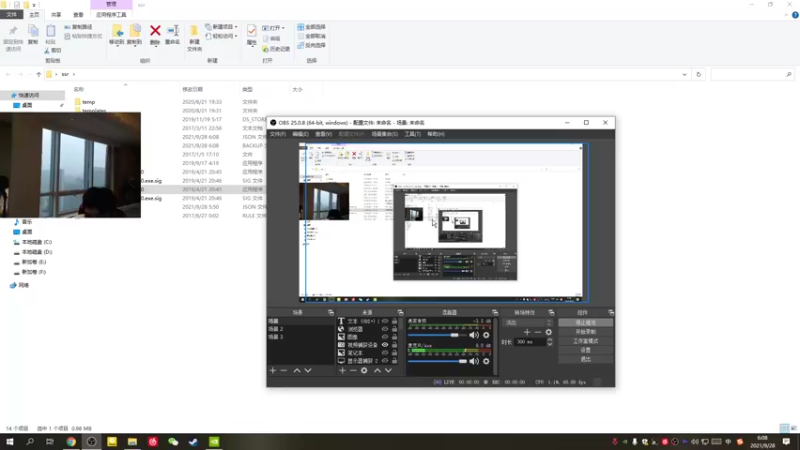Click the Studio Mode button in OBS
The height and width of the screenshot is (450, 800).
point(585,341)
